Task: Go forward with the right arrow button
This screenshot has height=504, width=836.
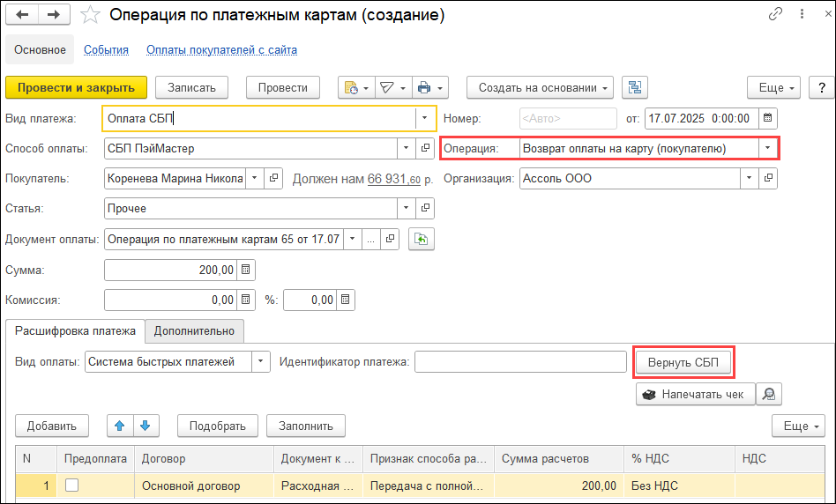Action: [54, 14]
